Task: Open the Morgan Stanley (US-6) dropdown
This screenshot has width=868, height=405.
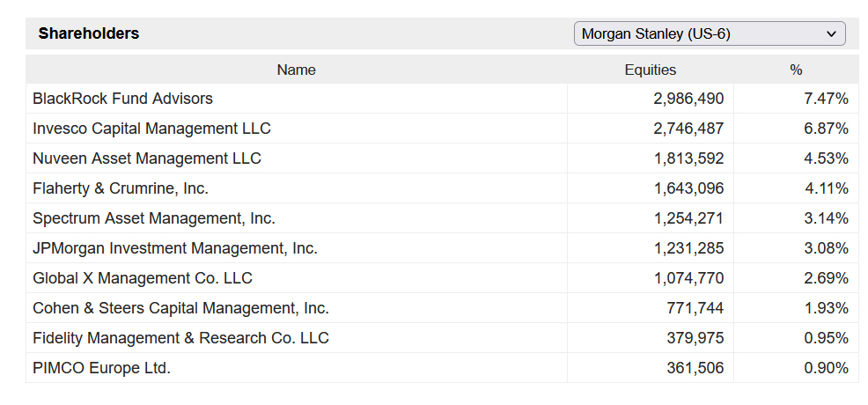Action: [709, 34]
